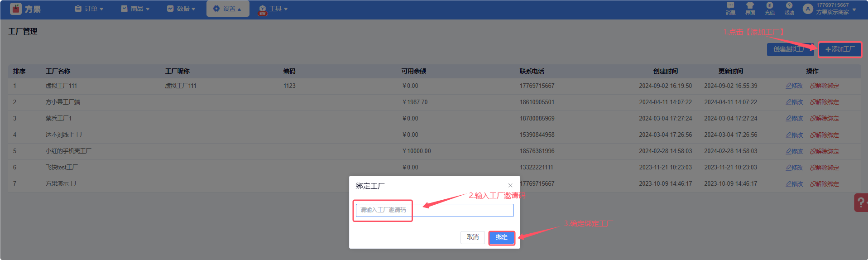The height and width of the screenshot is (260, 868).
Task: Click the 添加工厂 button
Action: coord(840,49)
